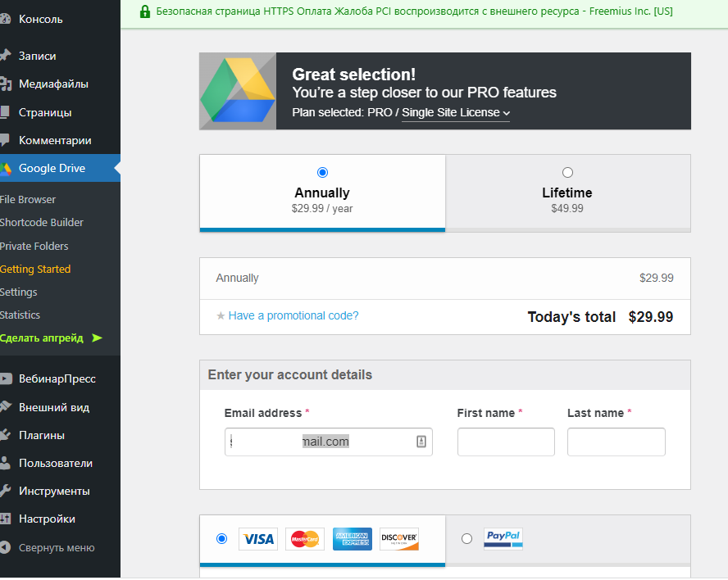Select the Lifetime billing radio button

coord(567,173)
